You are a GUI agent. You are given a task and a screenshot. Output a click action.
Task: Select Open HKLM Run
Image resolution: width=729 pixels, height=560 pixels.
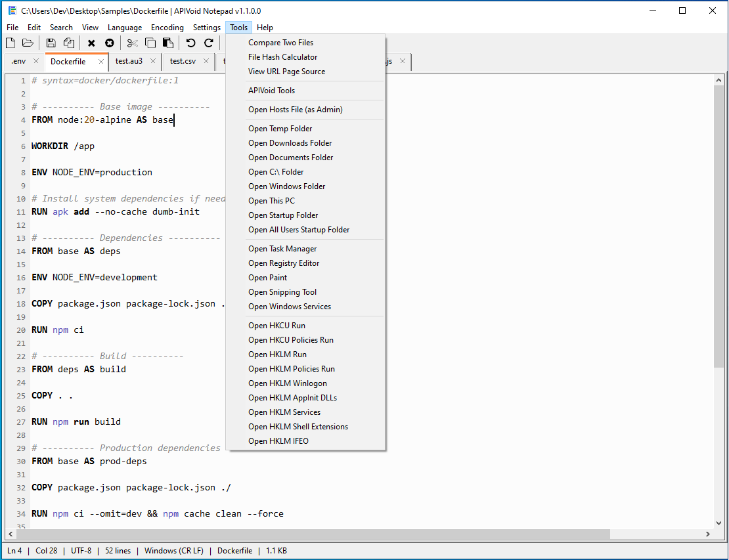pyautogui.click(x=305, y=354)
